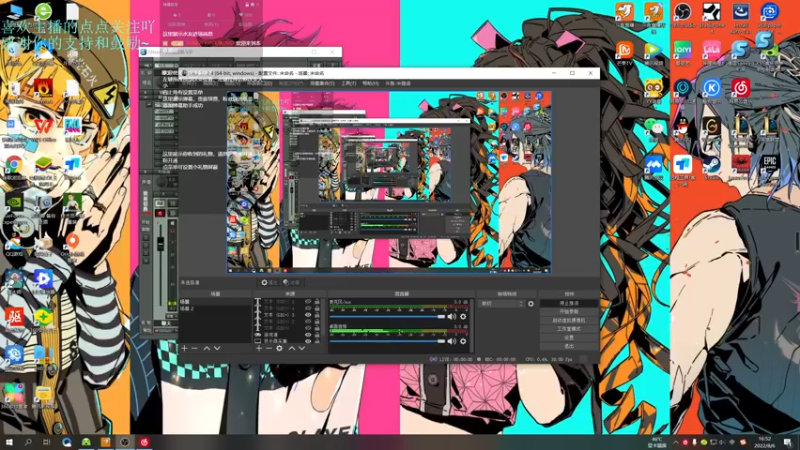This screenshot has width=800, height=450.
Task: Toggle visibility of 媒体源 source
Action: pyautogui.click(x=308, y=335)
